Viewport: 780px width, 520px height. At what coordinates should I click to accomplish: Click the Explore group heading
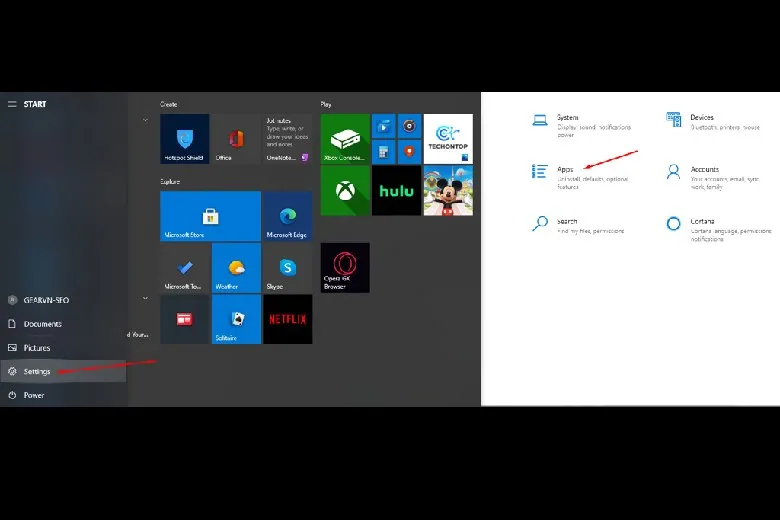pyautogui.click(x=170, y=182)
